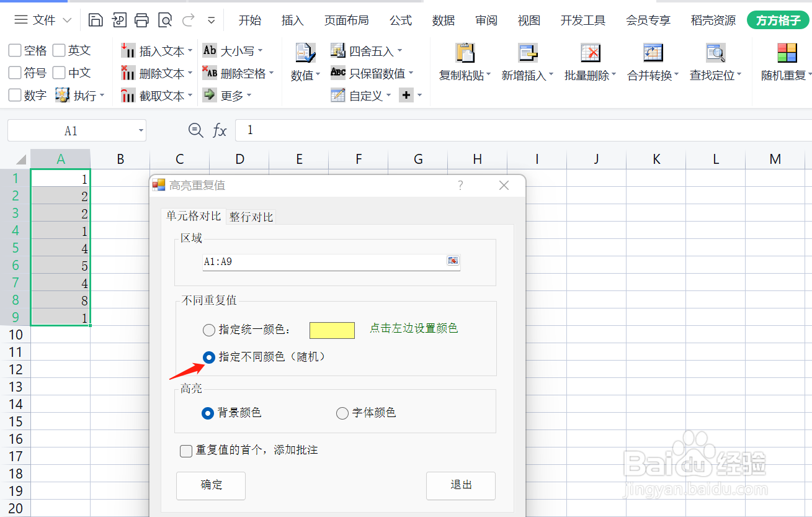Click the 点击左边设置颜色 link text

pyautogui.click(x=414, y=328)
